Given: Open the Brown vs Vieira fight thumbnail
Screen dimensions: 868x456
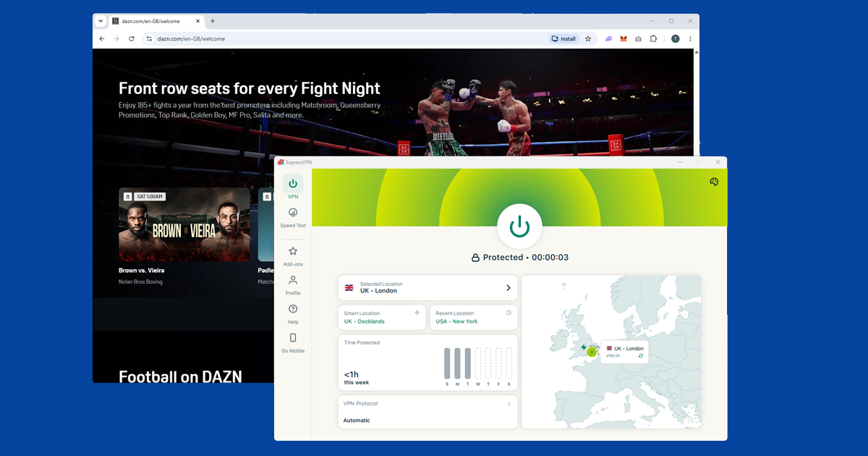Looking at the screenshot, I should [184, 224].
